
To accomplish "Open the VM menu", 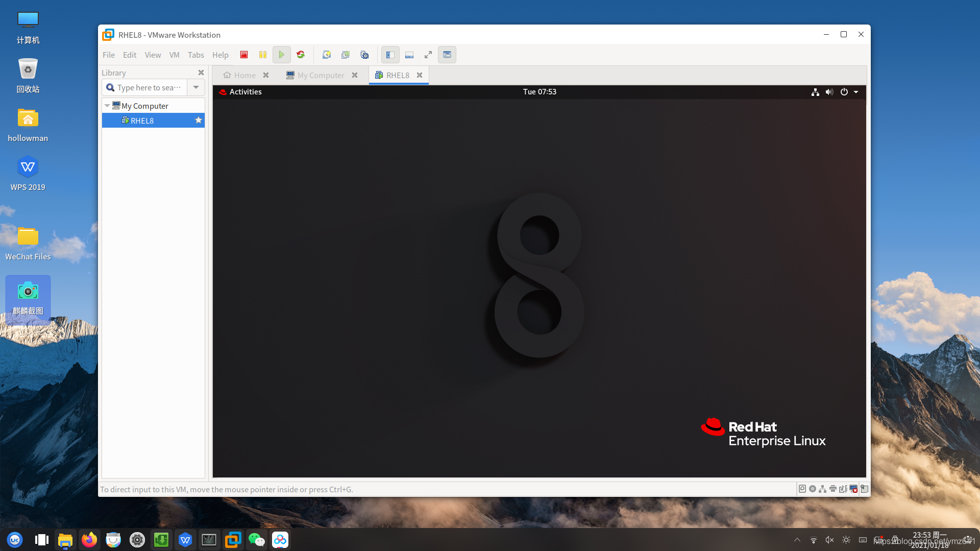I will tap(174, 55).
